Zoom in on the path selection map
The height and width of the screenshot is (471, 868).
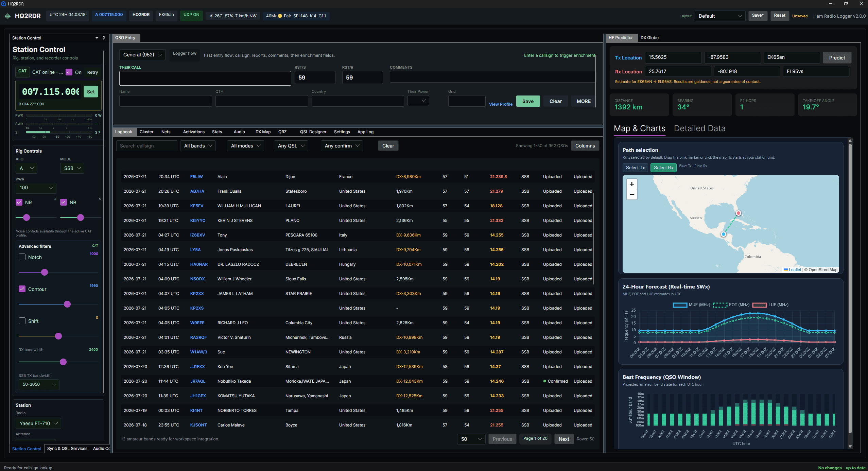[631, 184]
